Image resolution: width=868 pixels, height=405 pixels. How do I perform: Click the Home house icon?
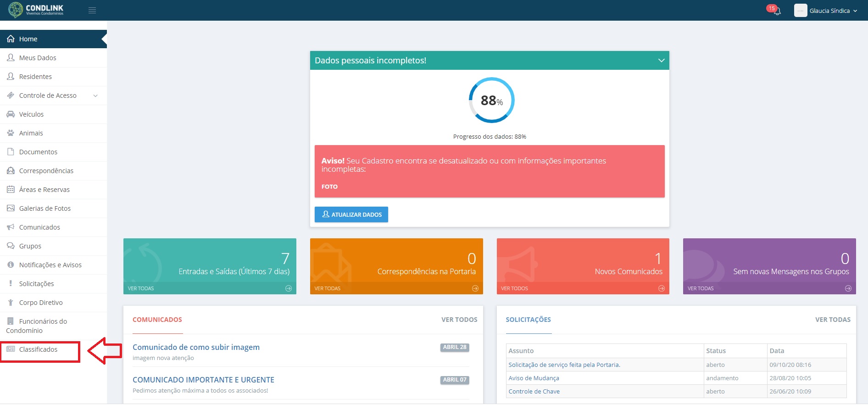11,39
